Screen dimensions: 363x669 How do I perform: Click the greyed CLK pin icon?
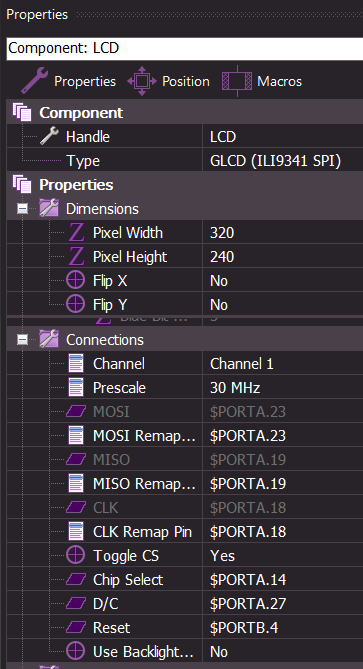76,507
